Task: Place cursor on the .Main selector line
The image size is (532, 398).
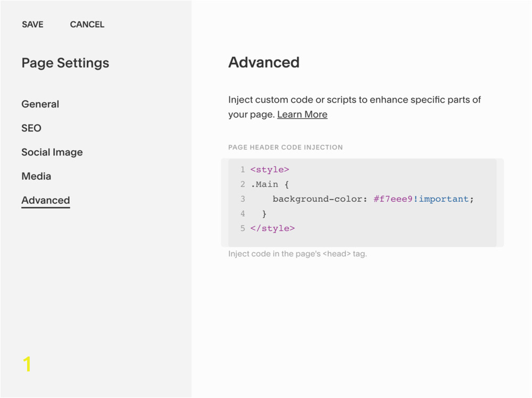Action: point(270,184)
